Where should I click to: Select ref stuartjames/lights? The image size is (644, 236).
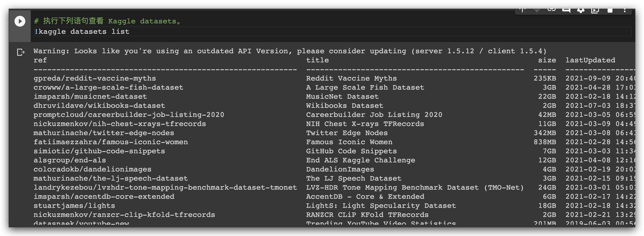74,205
